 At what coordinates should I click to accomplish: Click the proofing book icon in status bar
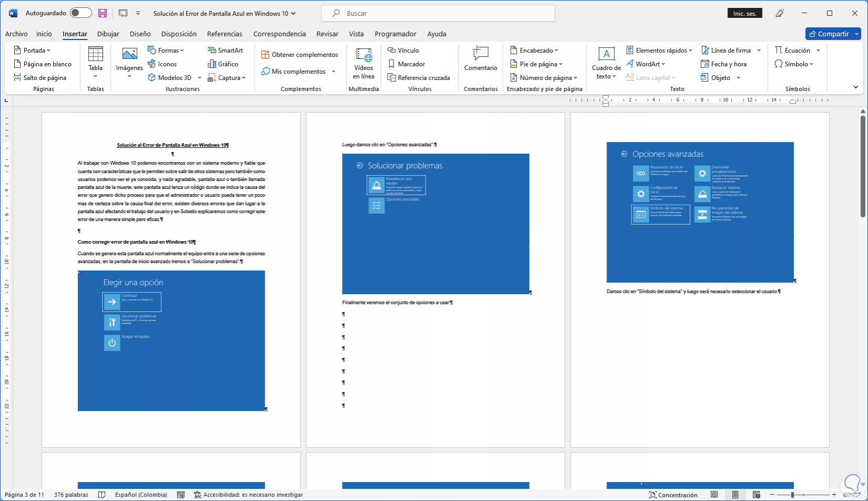click(102, 495)
